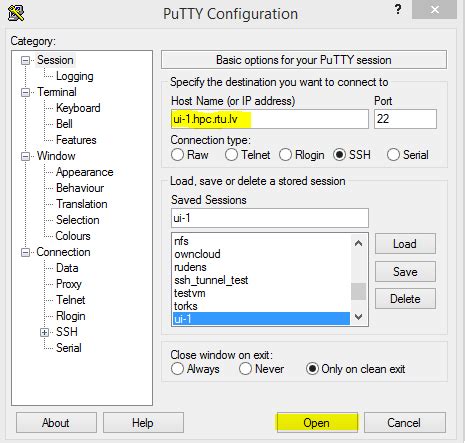
Task: Collapse the Terminal tree node
Action: coord(25,92)
